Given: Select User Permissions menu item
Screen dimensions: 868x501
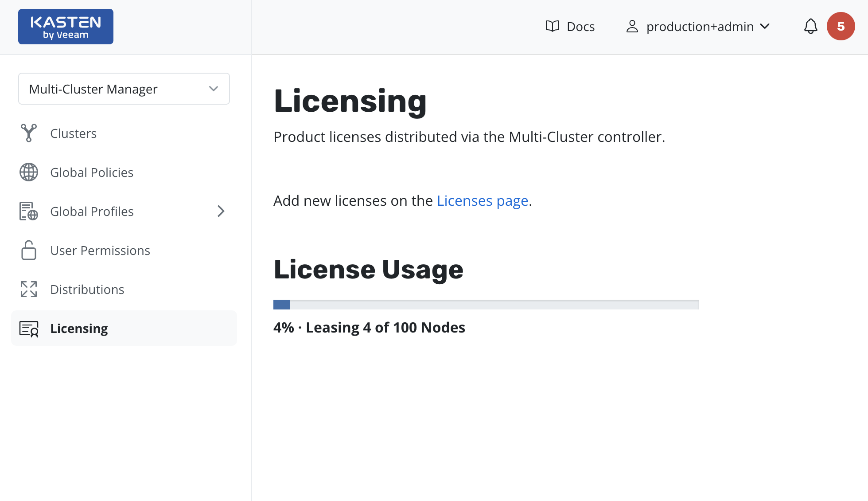Looking at the screenshot, I should (100, 250).
